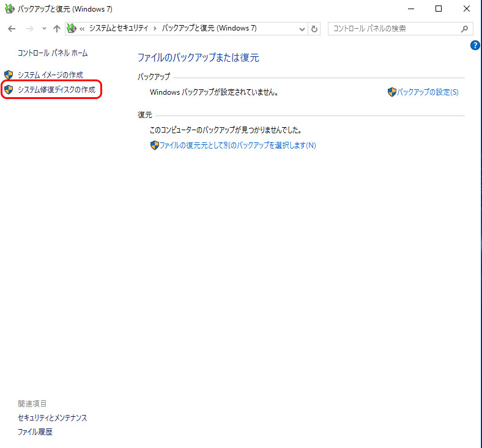The height and width of the screenshot is (448, 482).
Task: Maximize the window
Action: click(x=439, y=9)
